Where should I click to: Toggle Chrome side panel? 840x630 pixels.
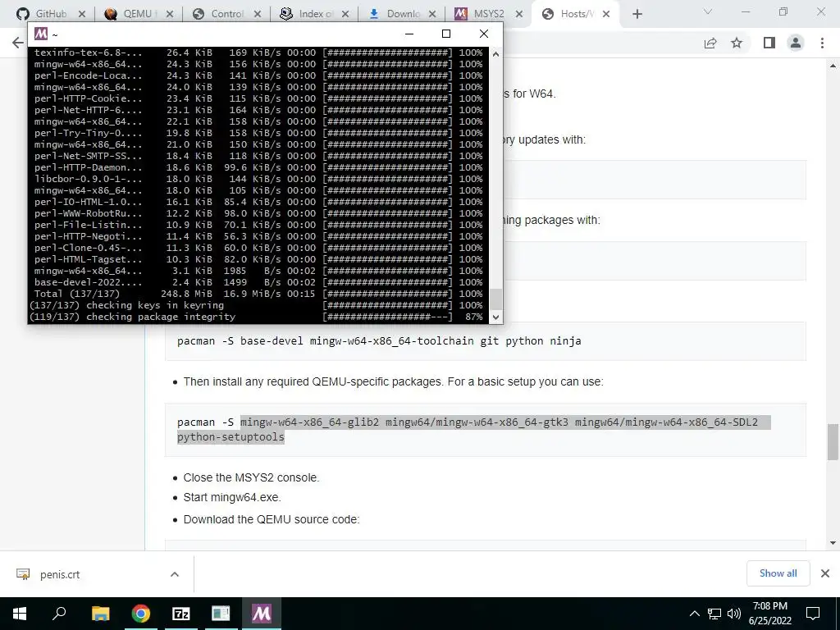(x=769, y=43)
